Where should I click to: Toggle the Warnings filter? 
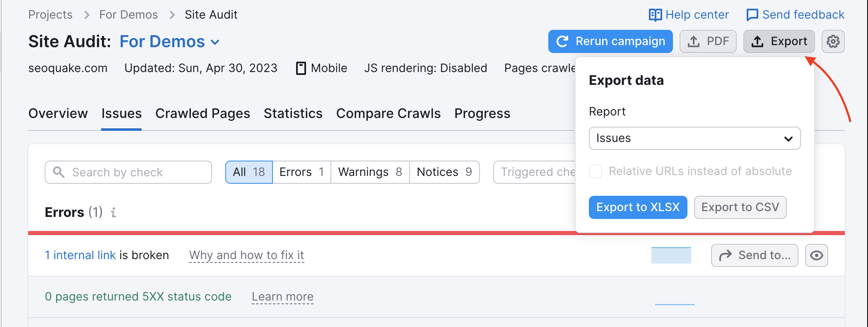pyautogui.click(x=370, y=172)
